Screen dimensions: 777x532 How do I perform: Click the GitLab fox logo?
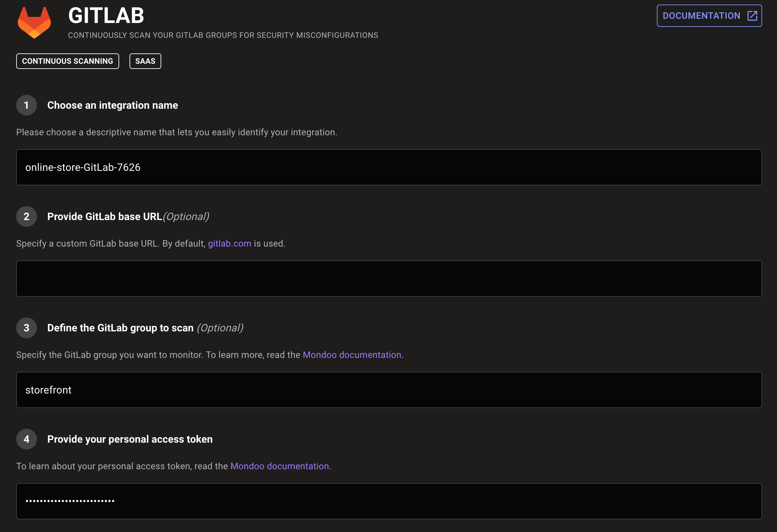pos(34,22)
